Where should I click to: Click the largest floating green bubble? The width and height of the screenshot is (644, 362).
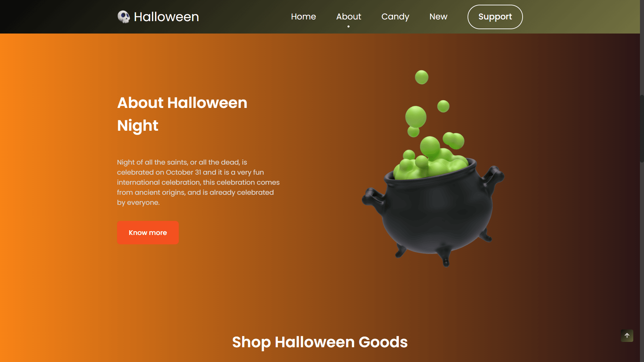pos(416,117)
